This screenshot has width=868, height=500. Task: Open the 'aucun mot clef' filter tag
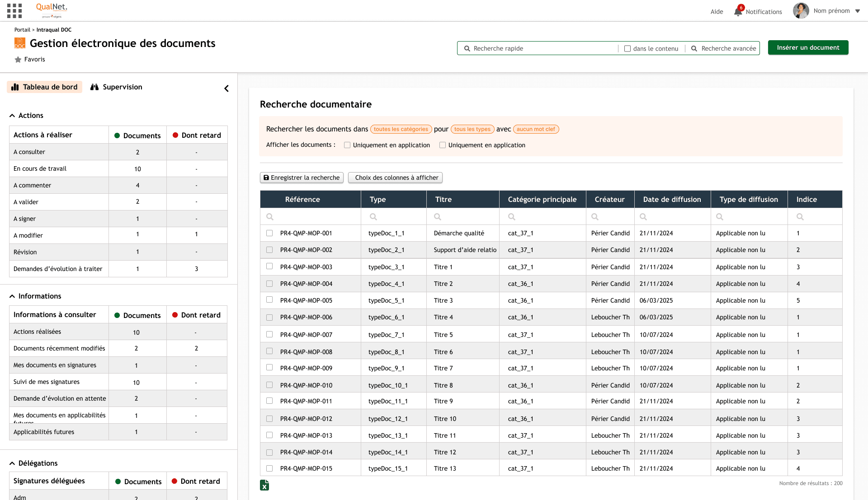536,130
